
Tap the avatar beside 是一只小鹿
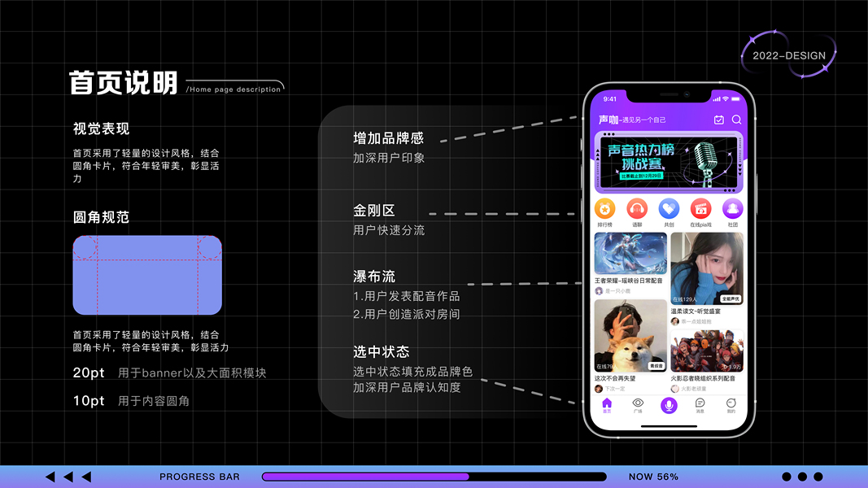click(599, 291)
